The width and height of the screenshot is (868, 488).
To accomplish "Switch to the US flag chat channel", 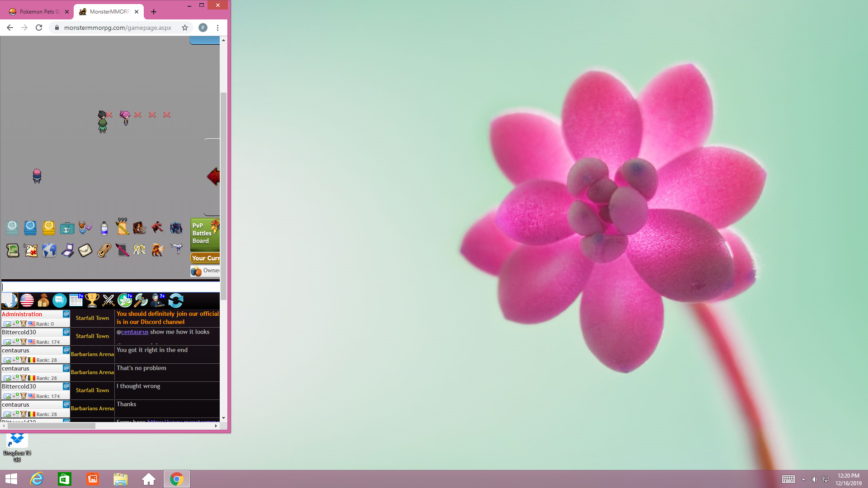I will (x=27, y=300).
